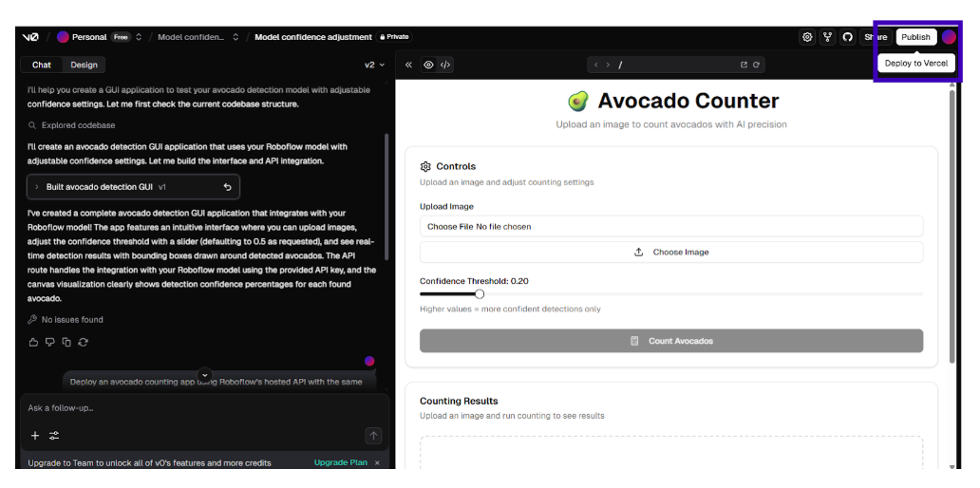Send message with up-arrow button
980x488 pixels.
373,436
